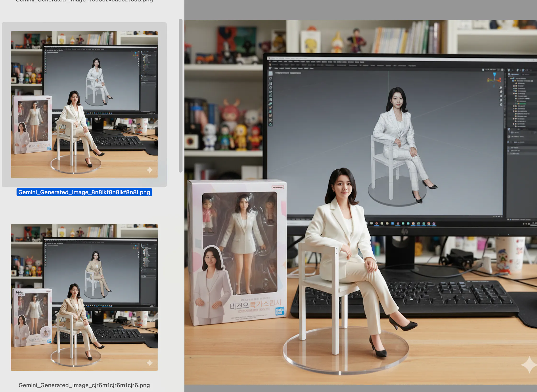The width and height of the screenshot is (537, 392).
Task: Click the sparkle watermark on the second thumbnail
Action: [150, 363]
